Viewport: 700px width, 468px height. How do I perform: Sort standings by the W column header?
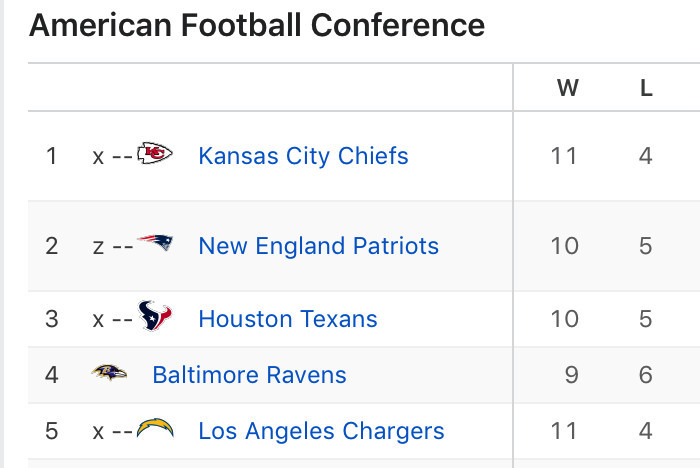click(567, 88)
